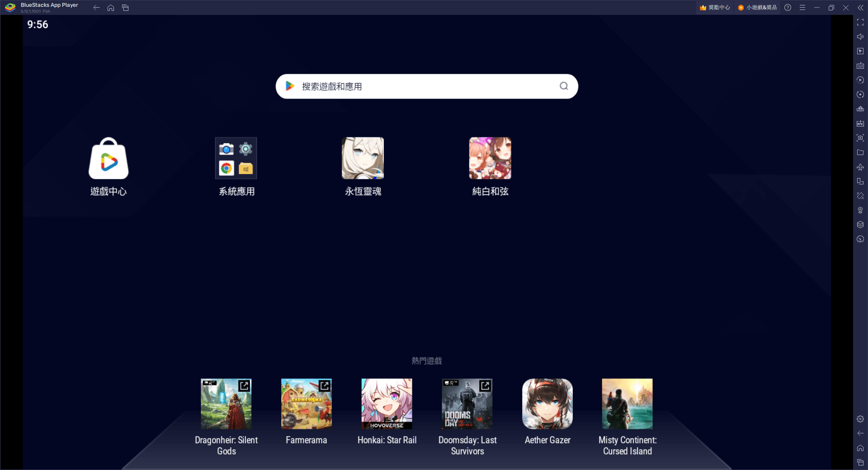Open Farmerama game thumbnail
The width and height of the screenshot is (868, 470).
point(307,404)
